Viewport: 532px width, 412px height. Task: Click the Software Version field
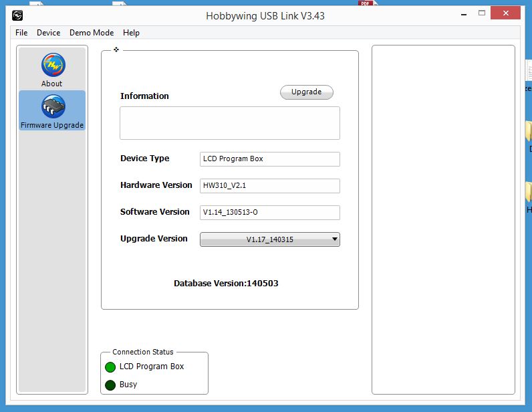click(270, 213)
